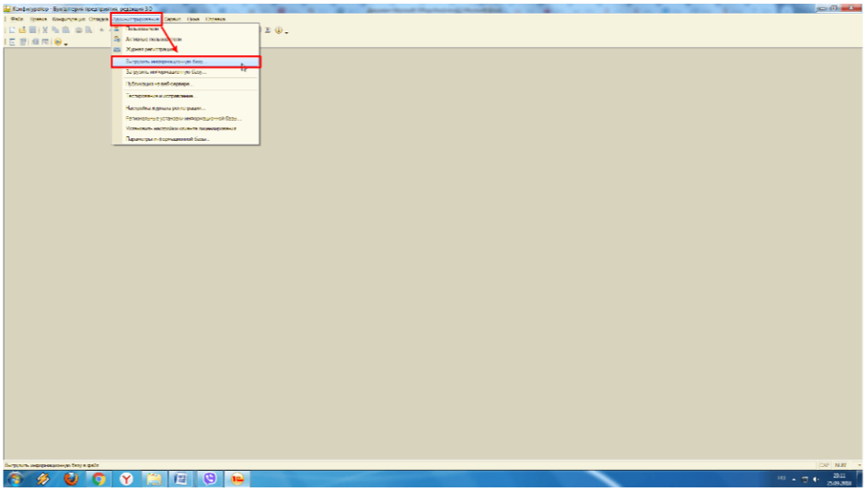Select Тестирование и исправление menu entry
The width and height of the screenshot is (868, 491).
[x=185, y=96]
